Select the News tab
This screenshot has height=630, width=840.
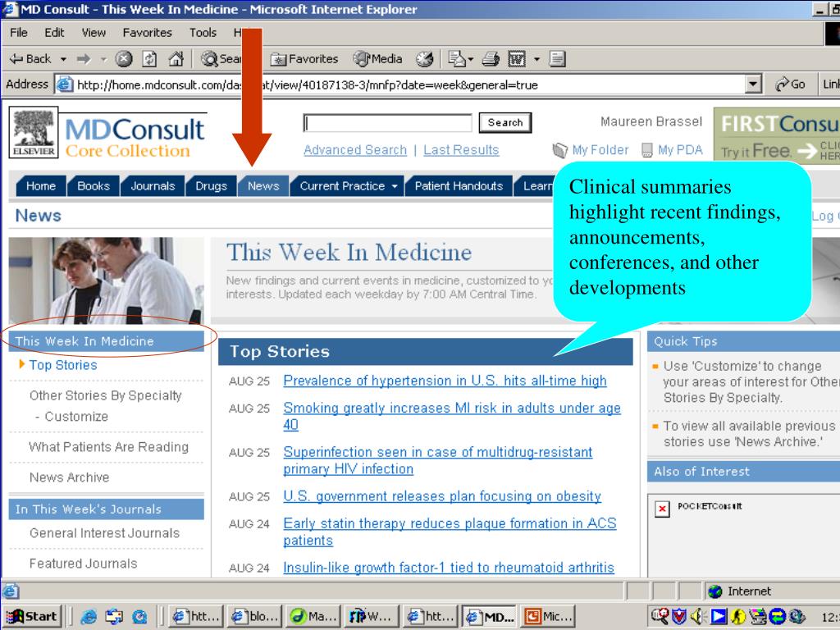click(x=263, y=186)
